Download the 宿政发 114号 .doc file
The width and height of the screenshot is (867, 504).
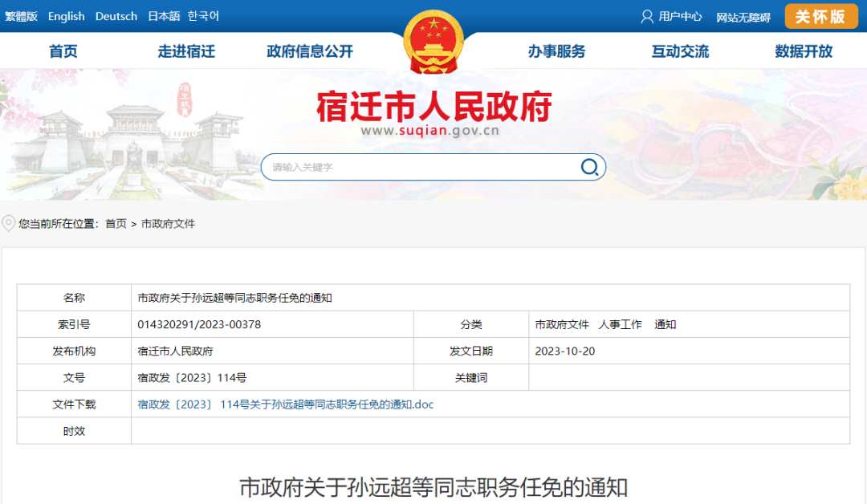(285, 404)
